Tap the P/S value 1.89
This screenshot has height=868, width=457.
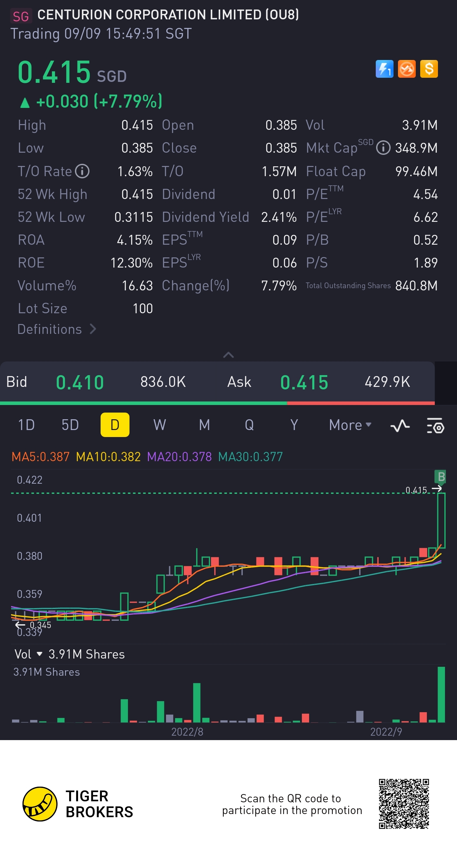click(x=426, y=263)
